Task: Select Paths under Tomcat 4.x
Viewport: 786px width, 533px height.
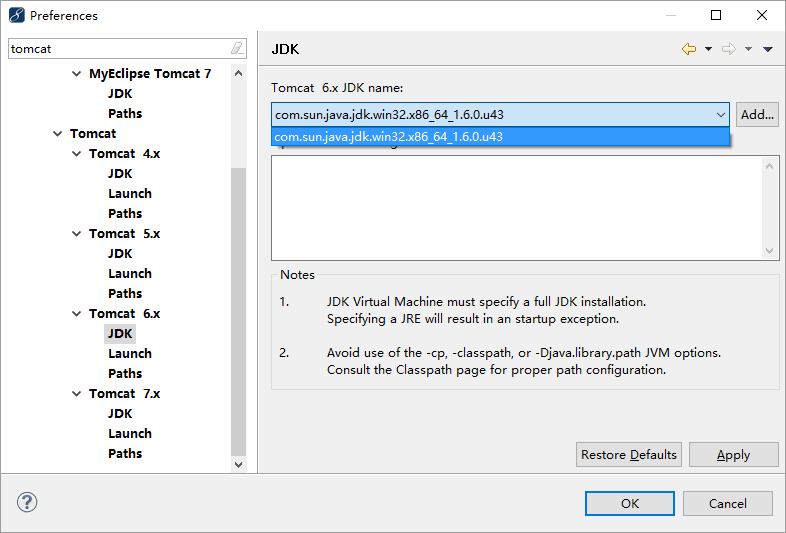Action: pos(125,214)
